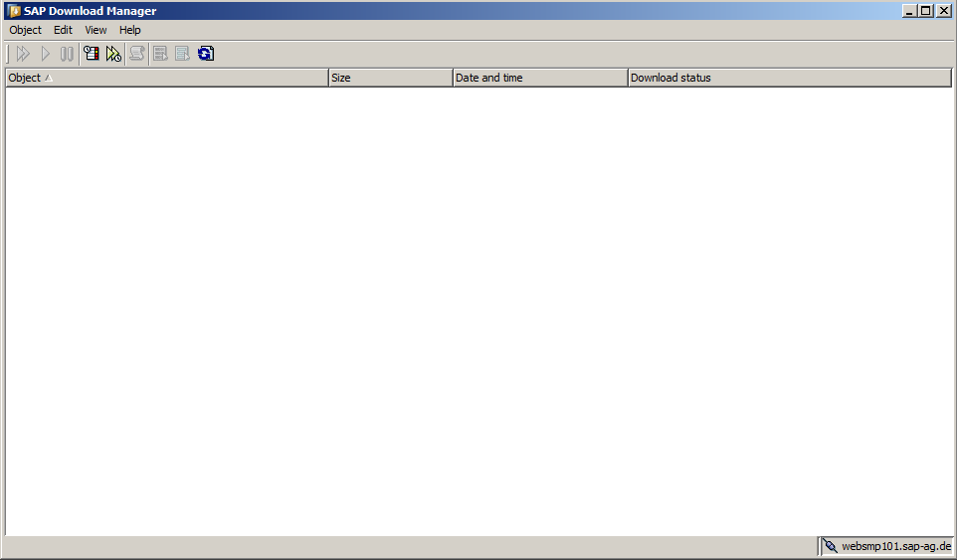957x560 pixels.
Task: Sort by Date and time column header
Action: tap(540, 78)
